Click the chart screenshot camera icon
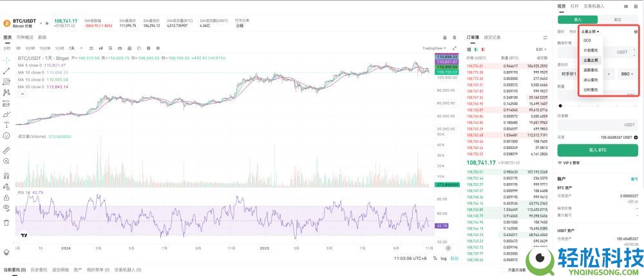The width and height of the screenshot is (644, 276). pyautogui.click(x=119, y=48)
